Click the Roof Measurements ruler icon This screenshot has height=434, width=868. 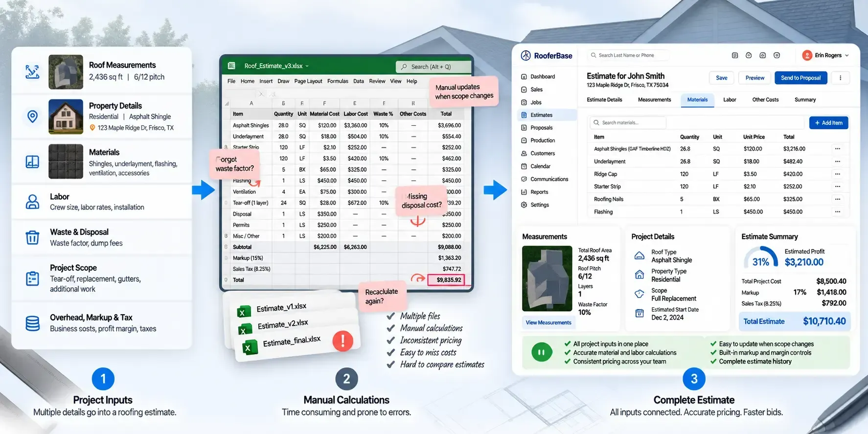32,72
